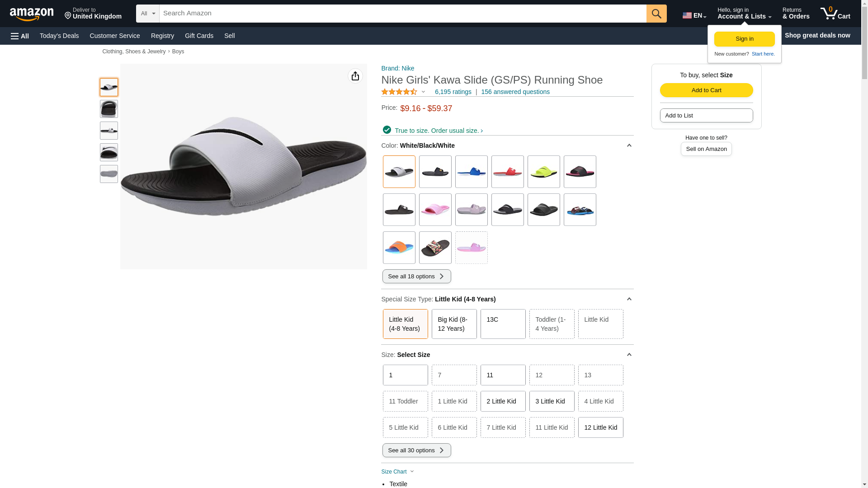This screenshot has height=488, width=868.
Task: Open the search category All dropdown
Action: coord(147,14)
